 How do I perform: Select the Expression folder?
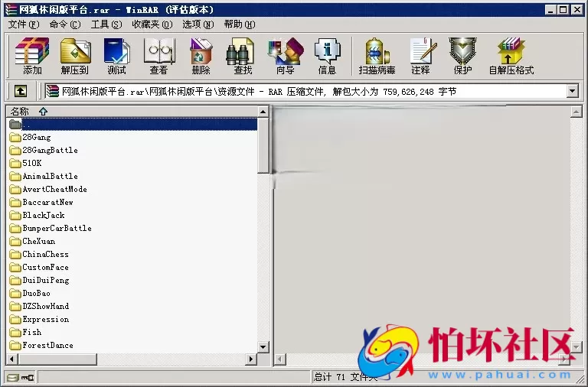click(39, 319)
